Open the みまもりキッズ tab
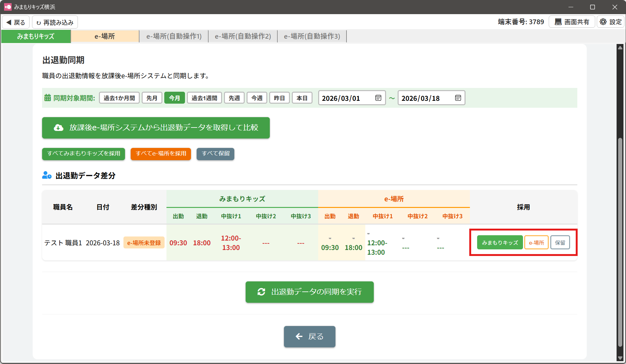The width and height of the screenshot is (626, 364). (36, 36)
